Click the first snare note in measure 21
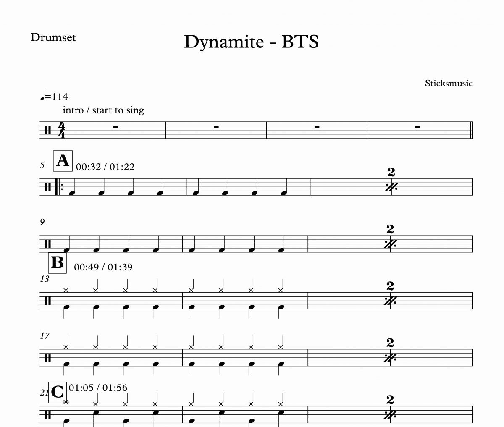Viewport: 504px width, 427px height. click(x=96, y=412)
